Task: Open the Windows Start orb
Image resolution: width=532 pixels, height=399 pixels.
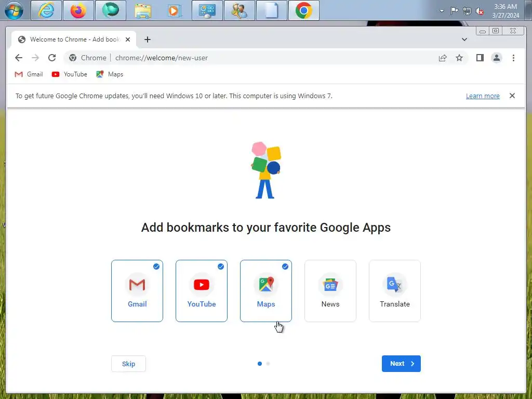Action: click(14, 10)
